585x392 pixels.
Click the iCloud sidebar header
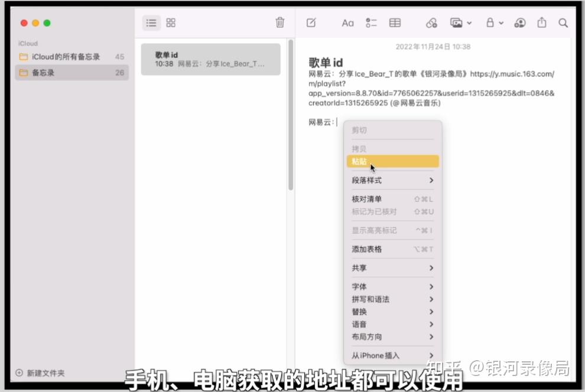28,43
